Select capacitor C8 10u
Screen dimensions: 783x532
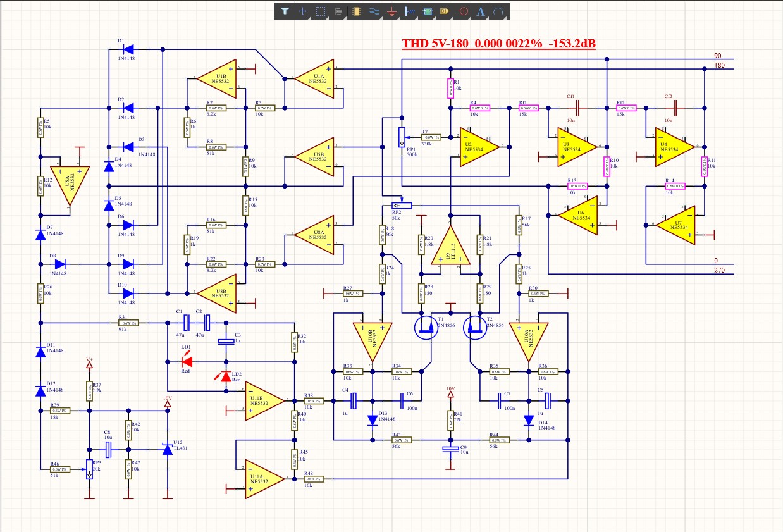point(109,450)
